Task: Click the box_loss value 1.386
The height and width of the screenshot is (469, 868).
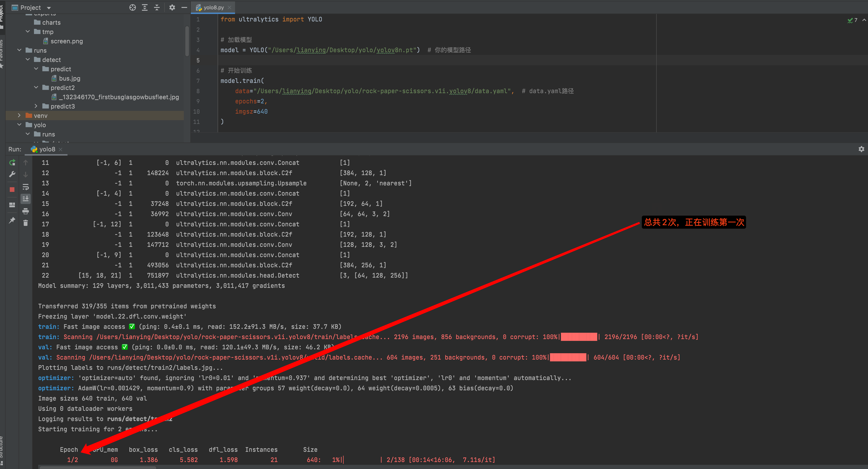Action: point(149,460)
